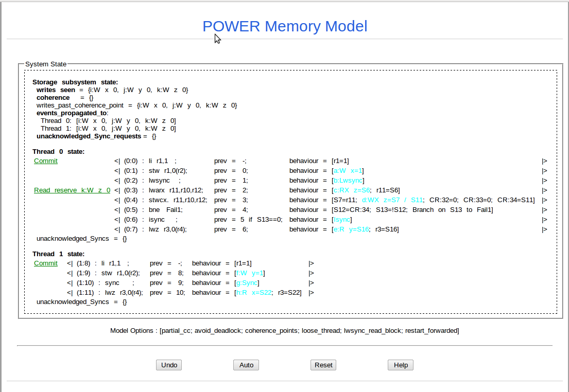The image size is (569, 392).
Task: Select the g:Sync event in Thread 1
Action: [x=247, y=283]
